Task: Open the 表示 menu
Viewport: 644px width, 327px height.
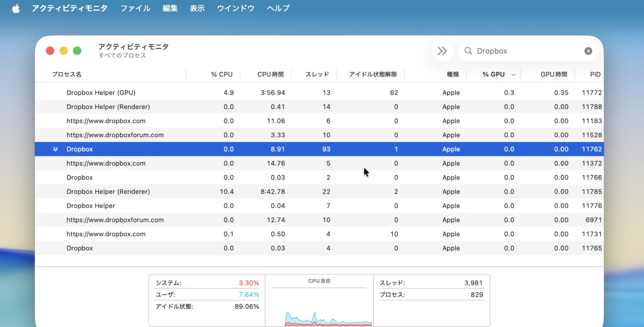Action: pyautogui.click(x=197, y=8)
